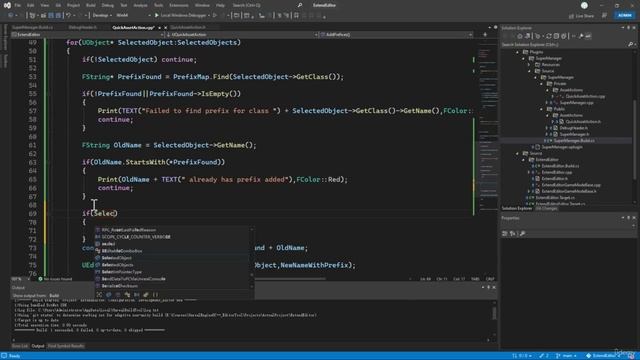
Task: Click the main branch in status bar
Action: [x=567, y=356]
